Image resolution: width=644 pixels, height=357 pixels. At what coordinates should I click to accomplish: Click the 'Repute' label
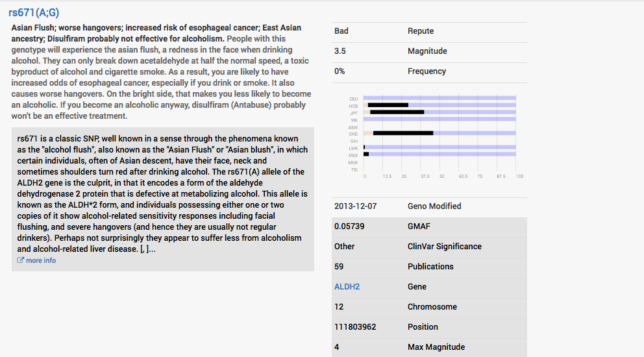pyautogui.click(x=420, y=31)
